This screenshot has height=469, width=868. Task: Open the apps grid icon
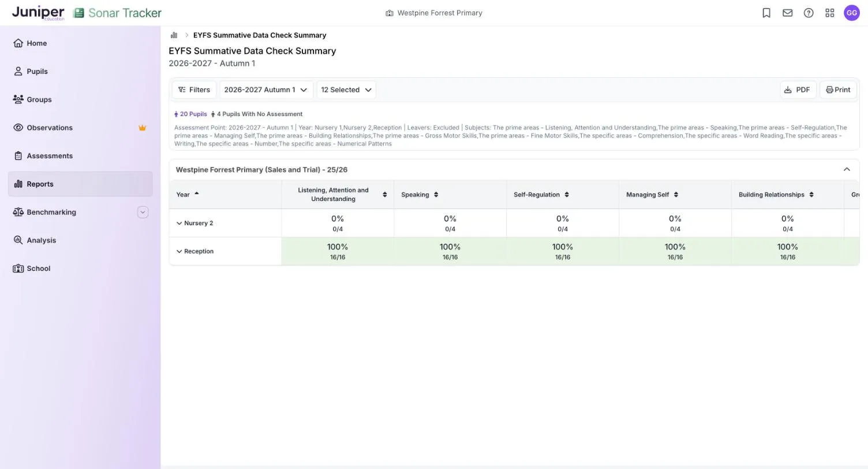(x=830, y=13)
